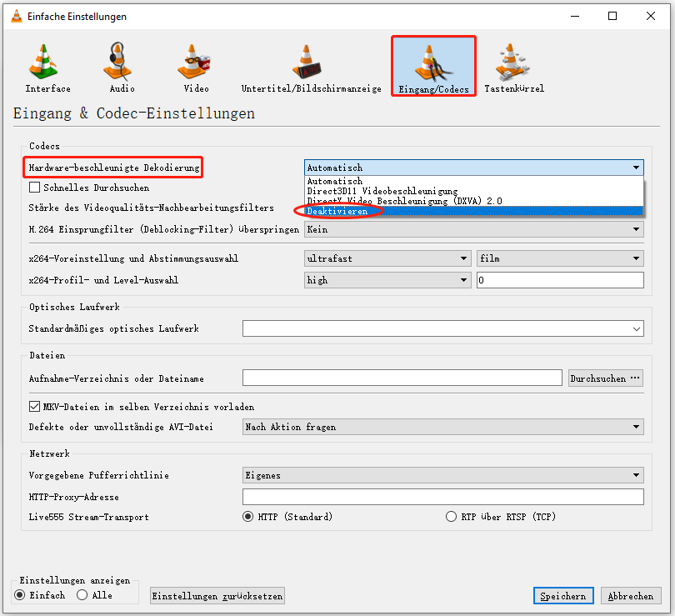Uncheck MKV-Dateien im selben Verzeichnis vorladen

tap(34, 407)
